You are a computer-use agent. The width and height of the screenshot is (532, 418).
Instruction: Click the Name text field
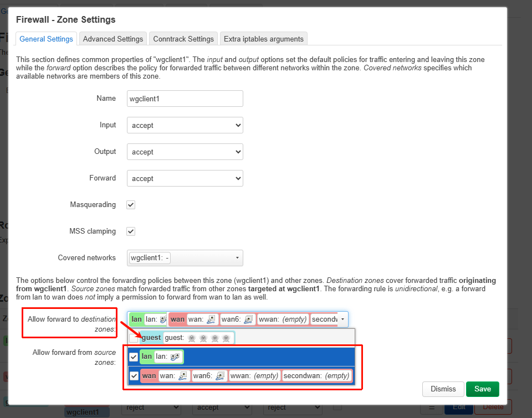point(185,99)
